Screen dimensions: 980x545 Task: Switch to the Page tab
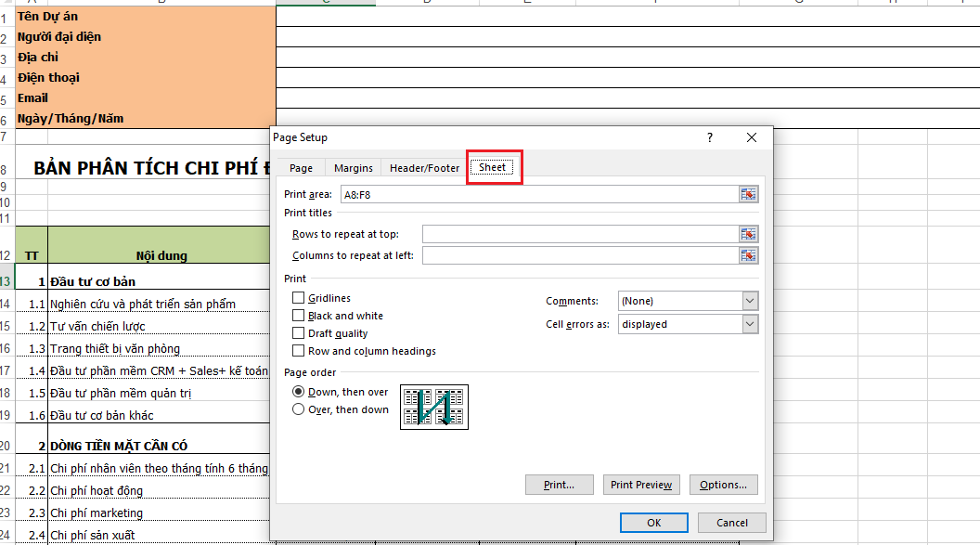(300, 168)
